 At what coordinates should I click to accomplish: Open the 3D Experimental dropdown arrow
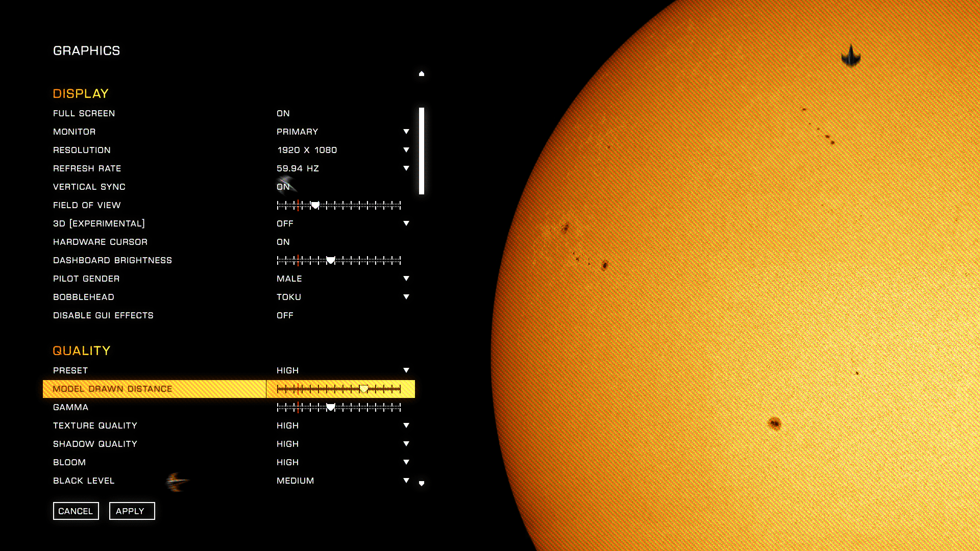406,223
